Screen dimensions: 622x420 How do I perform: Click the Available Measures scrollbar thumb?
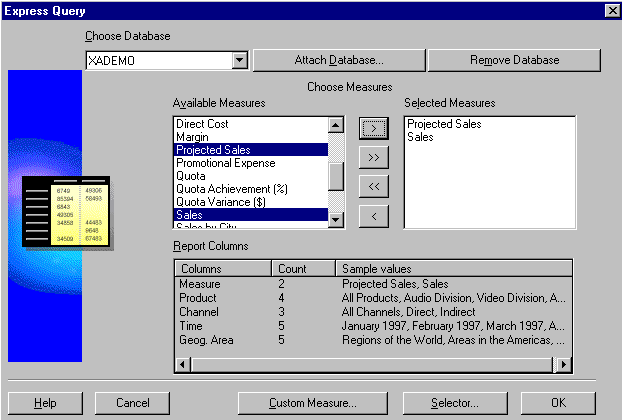(336, 176)
